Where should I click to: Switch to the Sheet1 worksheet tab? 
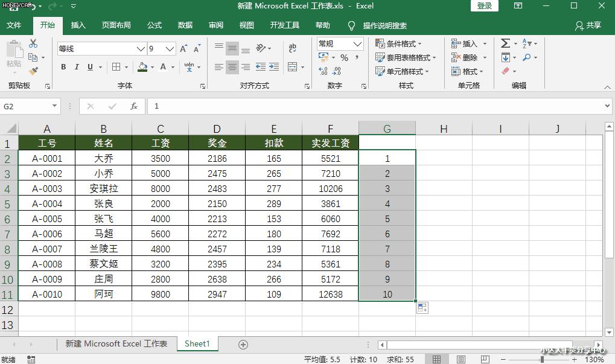pyautogui.click(x=197, y=343)
